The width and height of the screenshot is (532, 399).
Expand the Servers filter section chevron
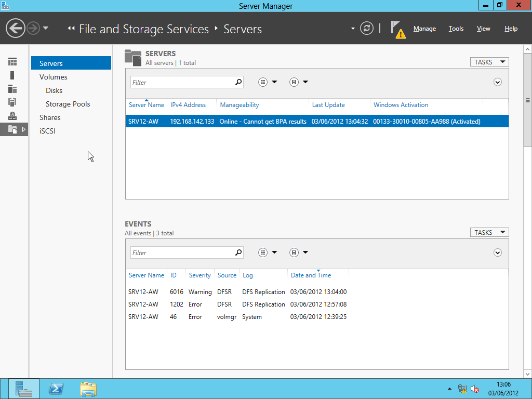tap(497, 82)
